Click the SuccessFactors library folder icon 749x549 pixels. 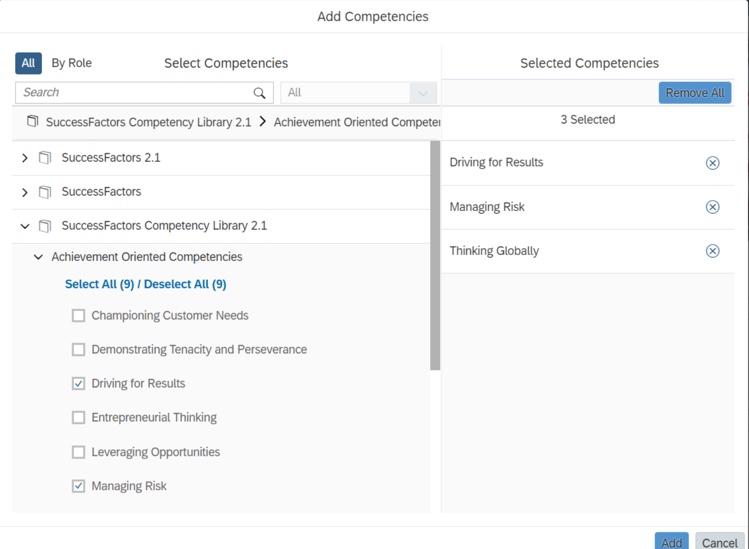click(x=45, y=192)
